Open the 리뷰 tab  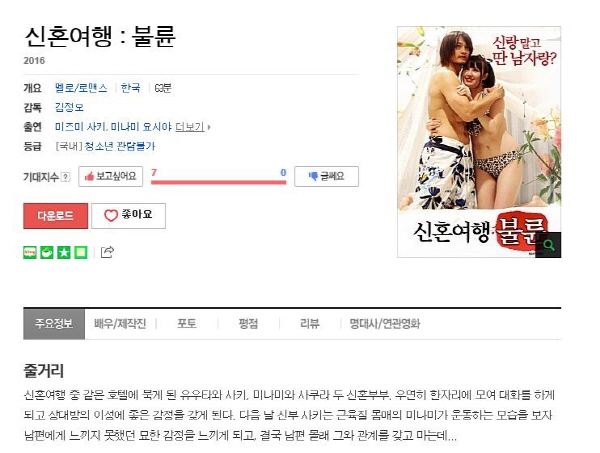click(x=310, y=324)
